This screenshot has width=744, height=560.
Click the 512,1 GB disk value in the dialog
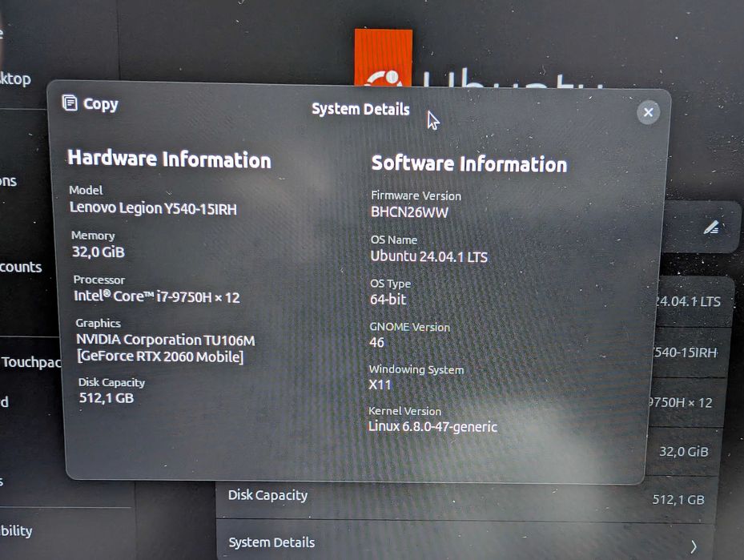(x=107, y=397)
